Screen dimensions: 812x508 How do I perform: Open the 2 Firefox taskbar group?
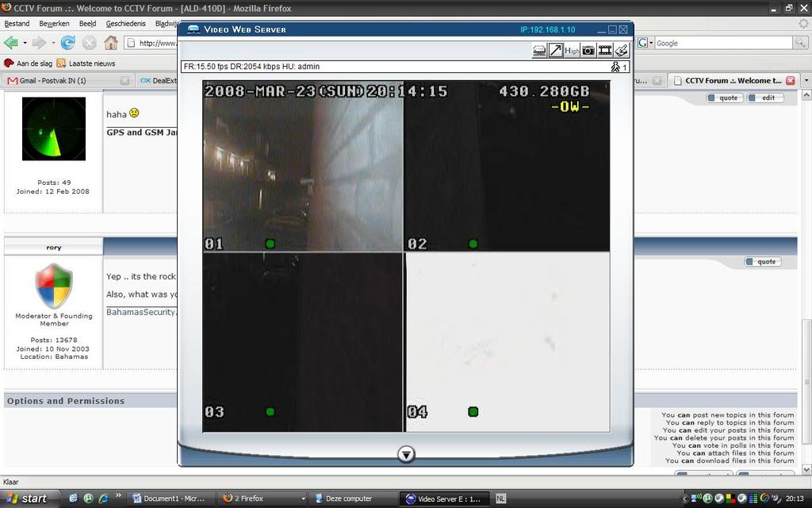pyautogui.click(x=262, y=498)
